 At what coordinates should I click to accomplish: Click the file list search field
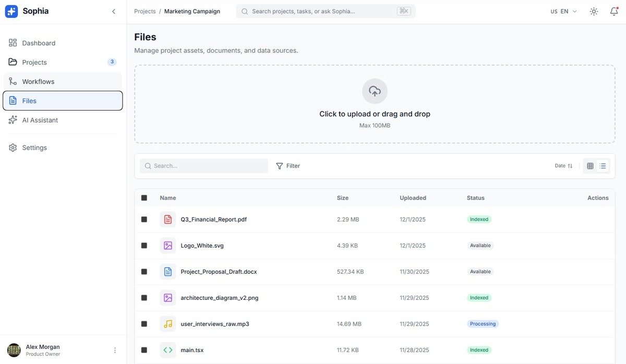(204, 166)
